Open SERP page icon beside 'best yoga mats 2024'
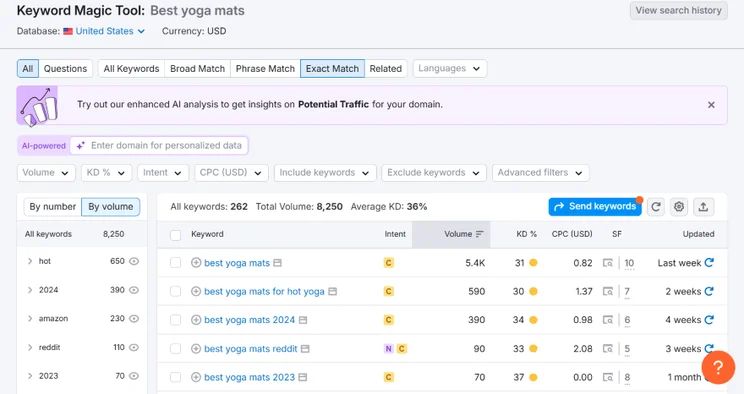Image resolution: width=744 pixels, height=394 pixels. tap(303, 320)
